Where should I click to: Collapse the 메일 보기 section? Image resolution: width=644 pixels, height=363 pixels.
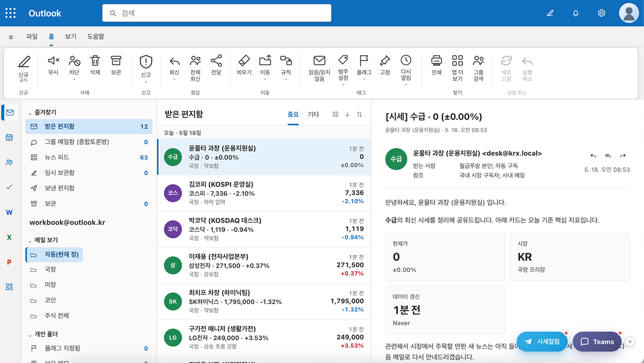point(30,240)
